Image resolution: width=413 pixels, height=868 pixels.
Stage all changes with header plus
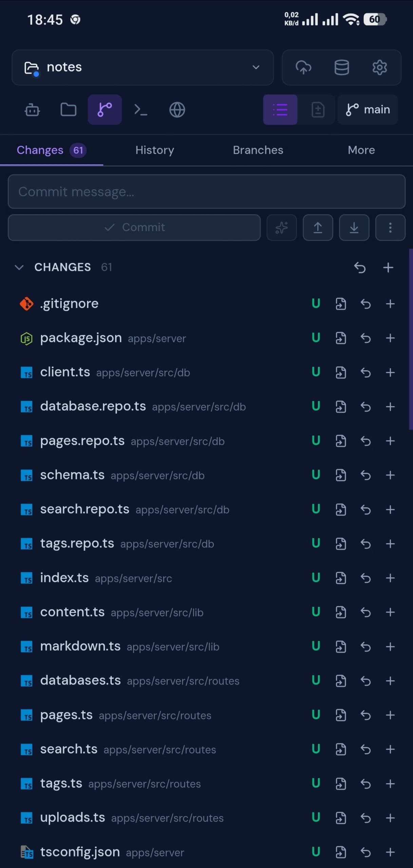point(388,268)
